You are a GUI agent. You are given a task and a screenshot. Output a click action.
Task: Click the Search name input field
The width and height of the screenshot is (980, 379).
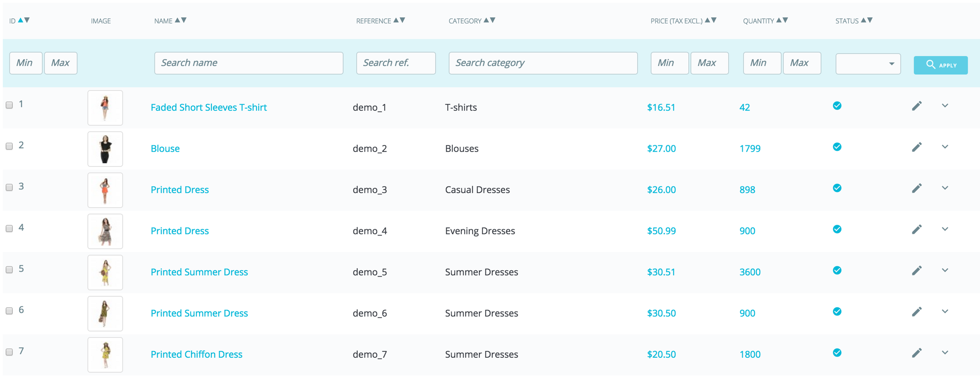click(x=248, y=63)
